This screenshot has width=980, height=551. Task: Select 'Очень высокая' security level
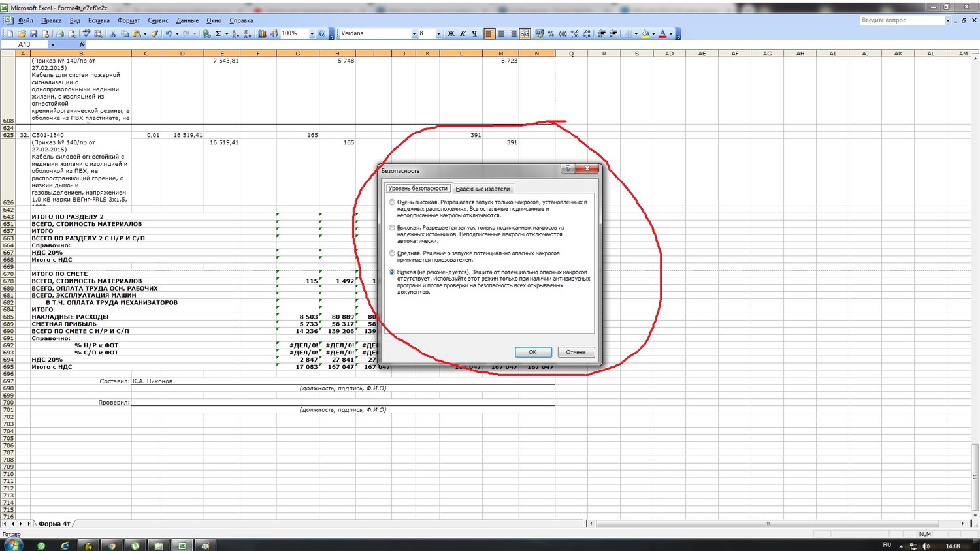point(392,202)
